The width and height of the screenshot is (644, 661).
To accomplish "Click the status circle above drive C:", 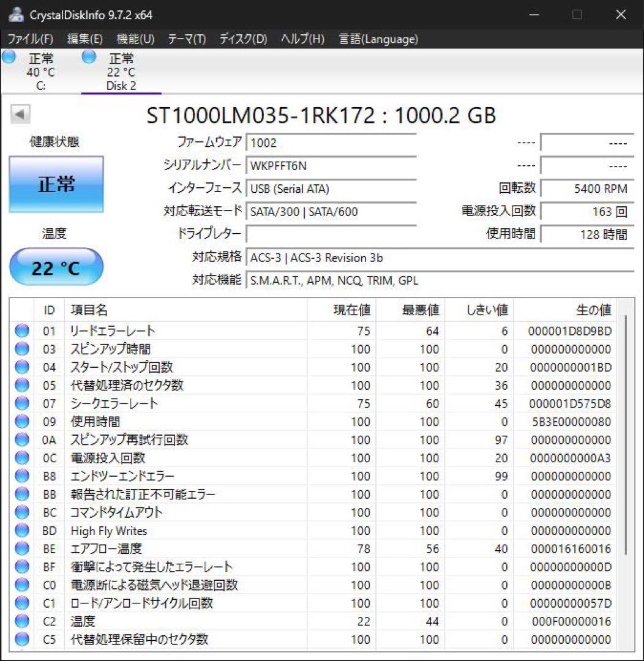I will pyautogui.click(x=9, y=57).
